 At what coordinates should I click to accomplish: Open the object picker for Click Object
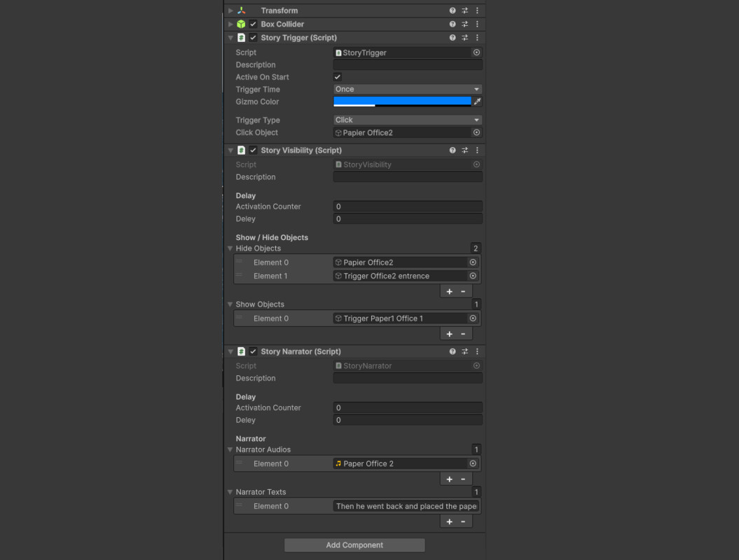click(x=476, y=132)
